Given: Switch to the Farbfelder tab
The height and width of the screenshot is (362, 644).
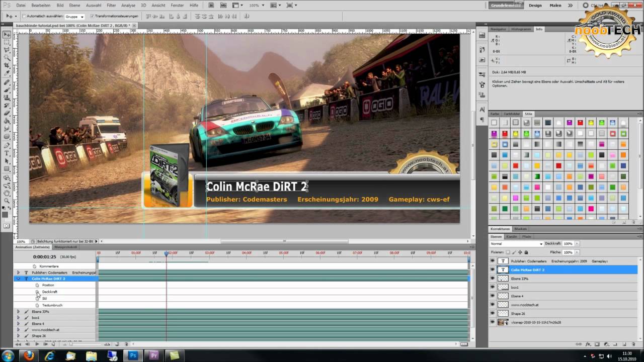Looking at the screenshot, I should [x=512, y=114].
